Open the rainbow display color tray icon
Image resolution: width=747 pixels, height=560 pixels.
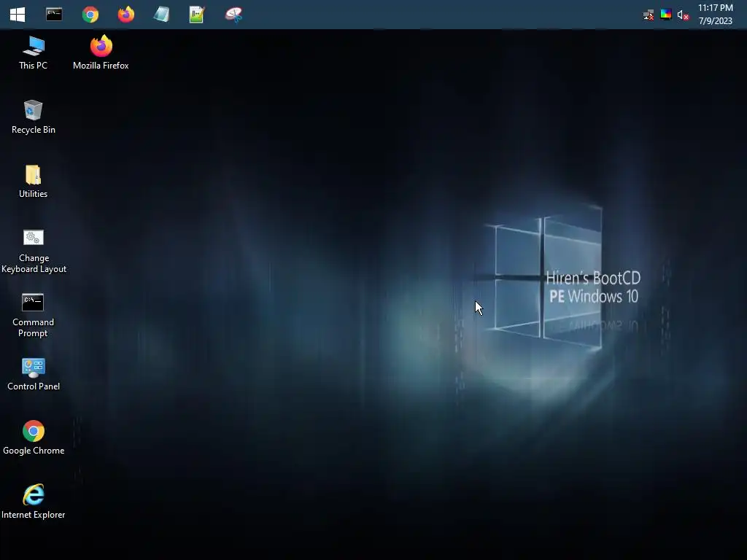click(x=665, y=15)
